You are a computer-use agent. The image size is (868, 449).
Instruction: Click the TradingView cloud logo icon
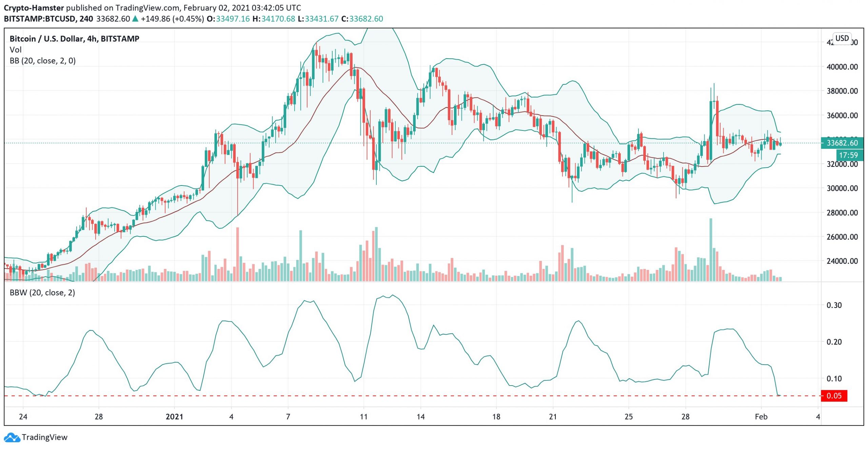12,437
